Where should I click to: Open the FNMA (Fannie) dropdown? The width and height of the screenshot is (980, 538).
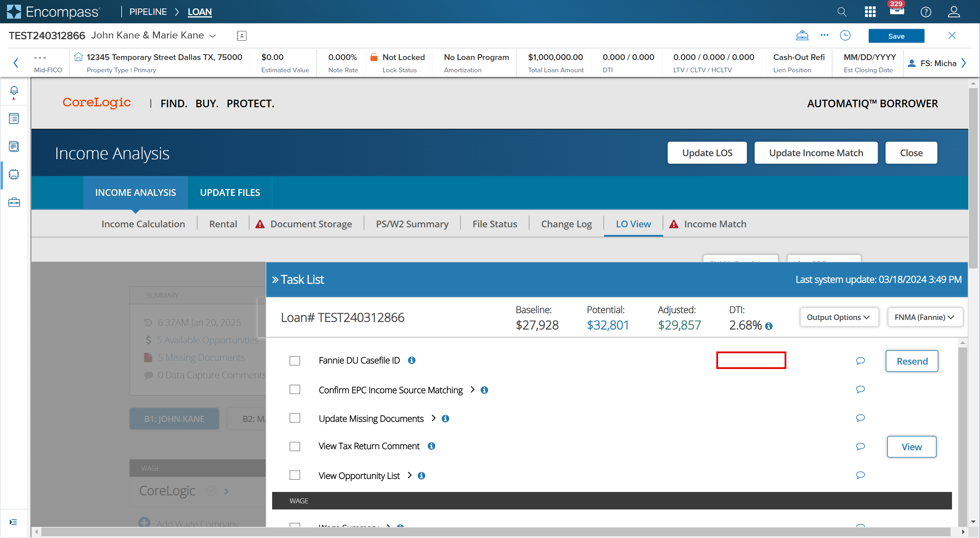[x=925, y=317]
